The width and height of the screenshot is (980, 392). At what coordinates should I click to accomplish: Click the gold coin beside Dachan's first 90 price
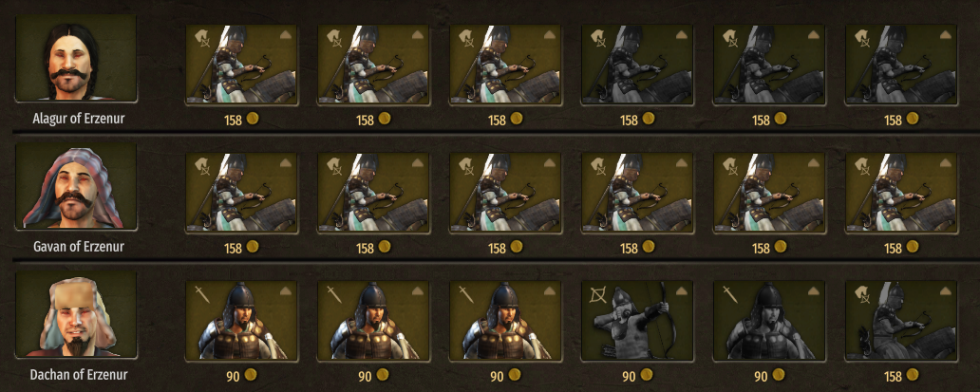point(250,375)
